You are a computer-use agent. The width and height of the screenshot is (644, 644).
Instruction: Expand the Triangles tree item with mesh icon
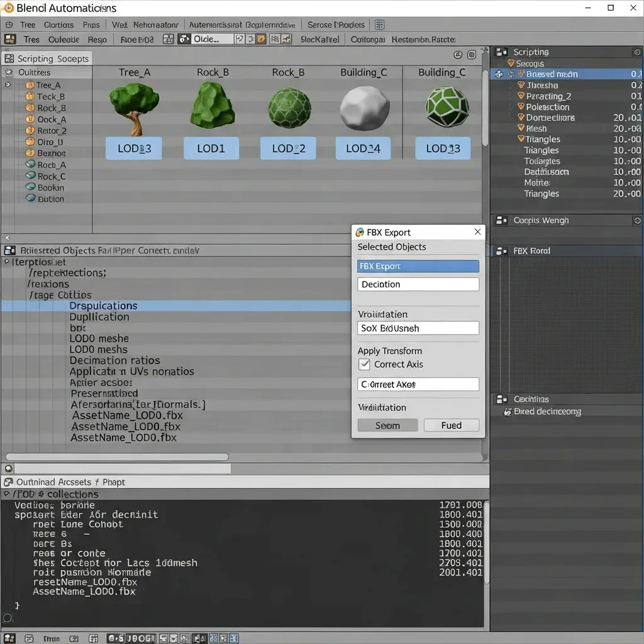[521, 139]
